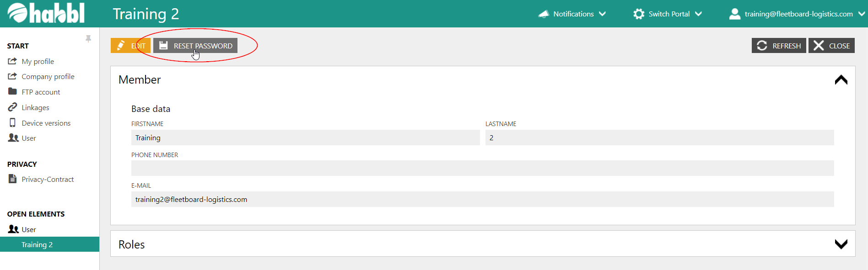The height and width of the screenshot is (270, 868).
Task: Click the Linkages chain icon
Action: point(12,107)
